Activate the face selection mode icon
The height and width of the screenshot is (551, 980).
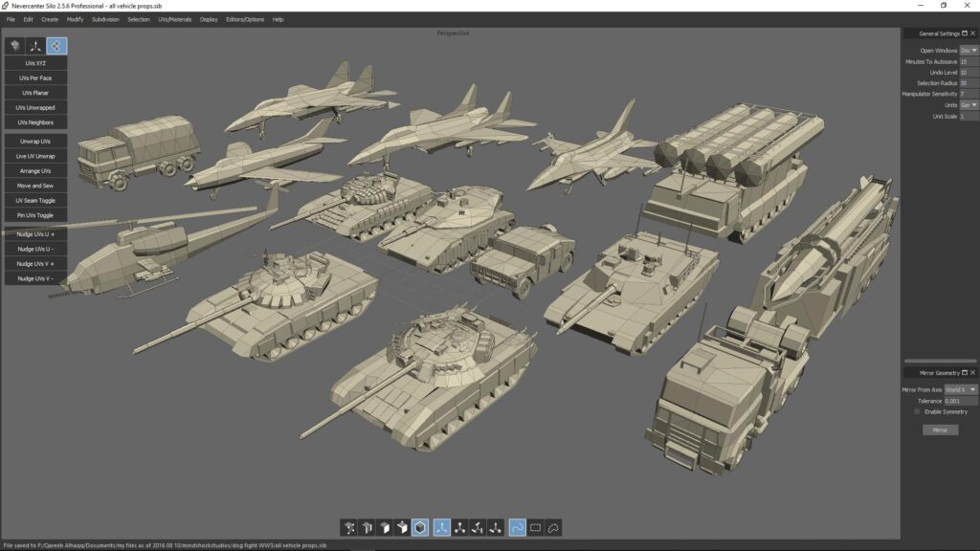pyautogui.click(x=385, y=528)
